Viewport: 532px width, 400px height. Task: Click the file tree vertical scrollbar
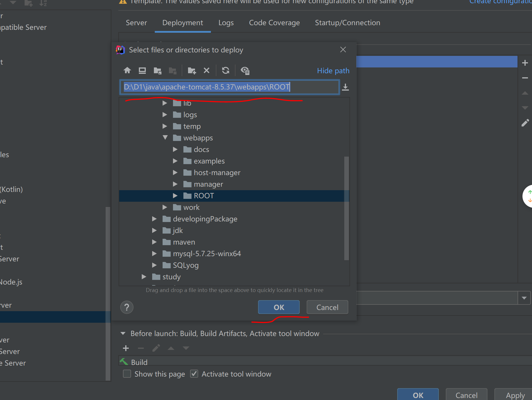pos(347,208)
